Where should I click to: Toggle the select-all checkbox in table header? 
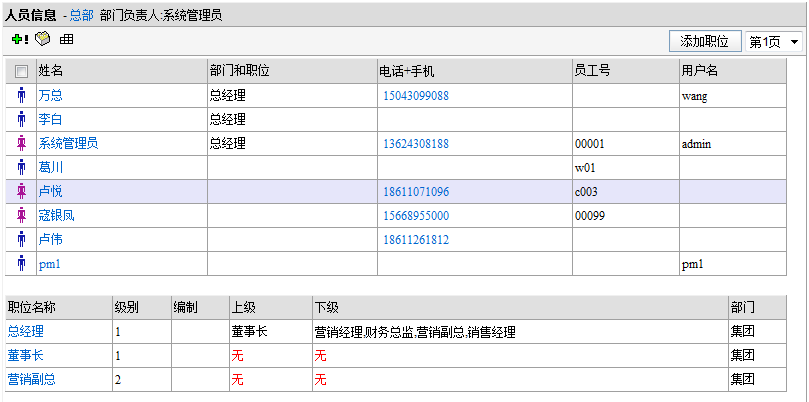(22, 72)
